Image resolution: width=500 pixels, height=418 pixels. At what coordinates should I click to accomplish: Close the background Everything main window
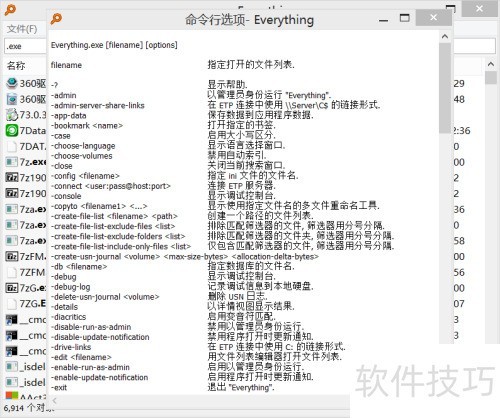pyautogui.click(x=479, y=9)
